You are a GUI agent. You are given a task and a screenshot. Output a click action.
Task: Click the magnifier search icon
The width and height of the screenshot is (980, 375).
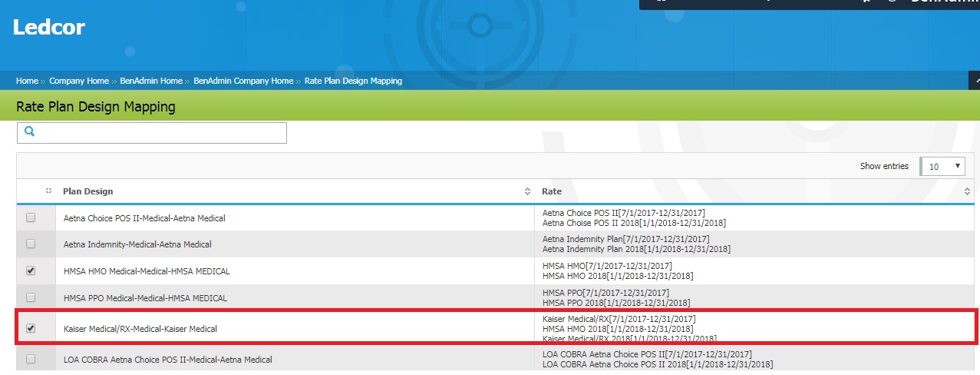(30, 132)
